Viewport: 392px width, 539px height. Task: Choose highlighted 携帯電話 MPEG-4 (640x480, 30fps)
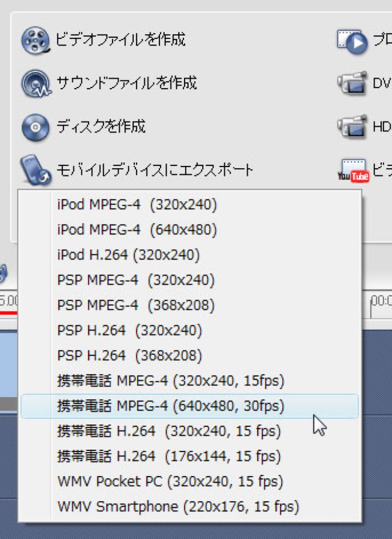pos(190,406)
